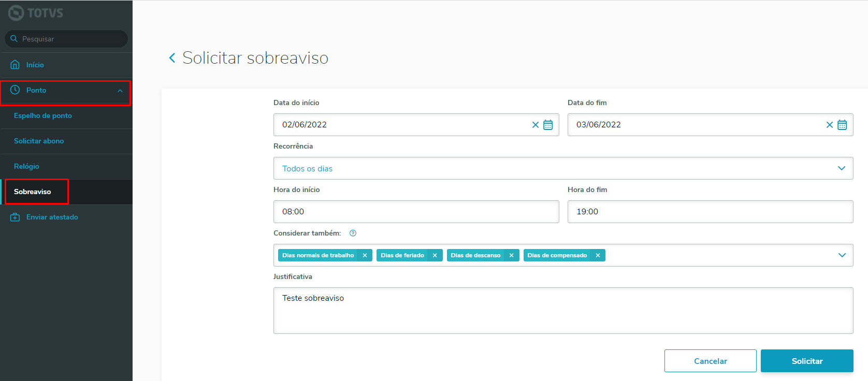Open Relógio in sidebar

pyautogui.click(x=66, y=166)
